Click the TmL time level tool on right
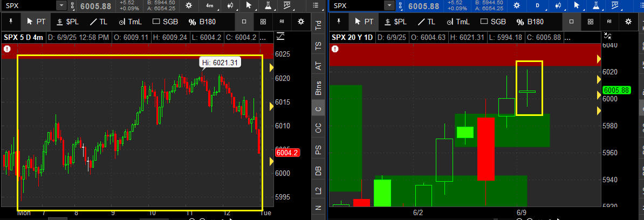This screenshot has height=220, width=644. (458, 22)
